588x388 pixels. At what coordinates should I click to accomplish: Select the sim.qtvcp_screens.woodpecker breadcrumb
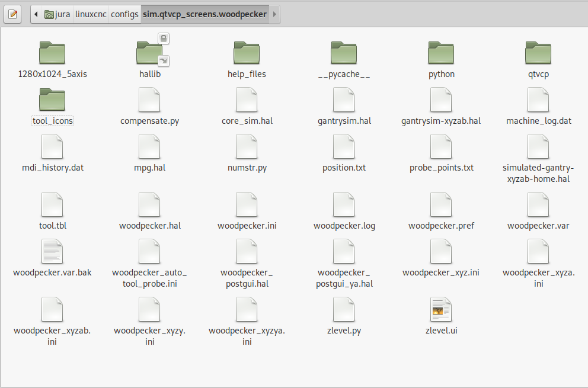[204, 14]
